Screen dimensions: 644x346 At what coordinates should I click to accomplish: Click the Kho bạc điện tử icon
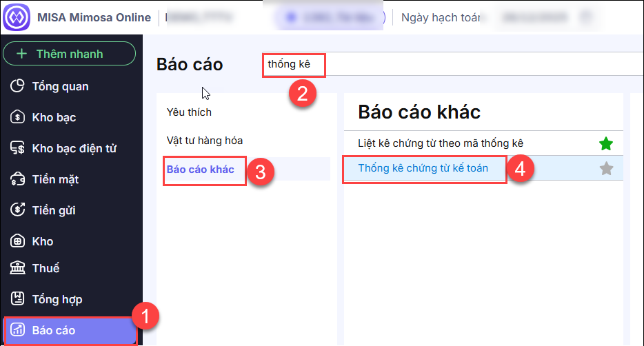(17, 147)
